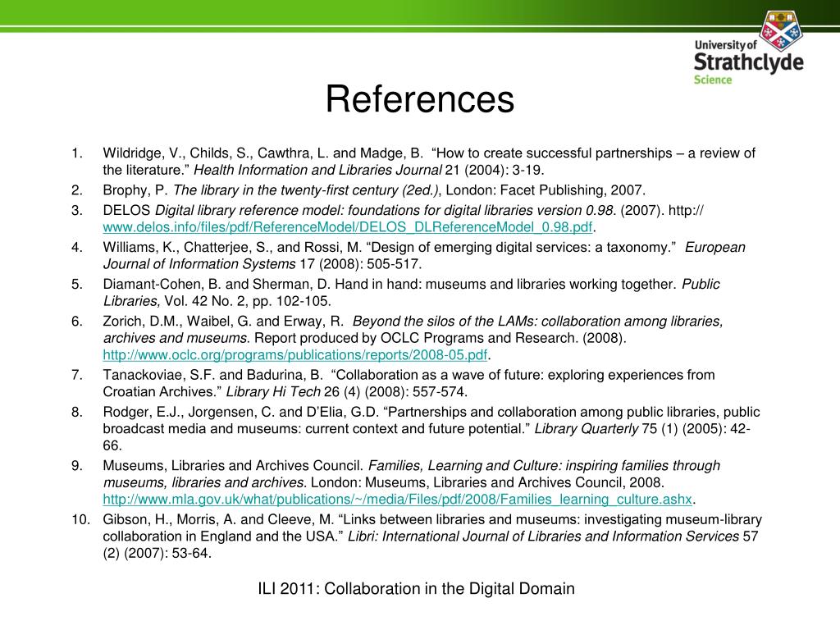The height and width of the screenshot is (630, 840).
Task: Click the References slide title
Action: pyautogui.click(x=420, y=99)
